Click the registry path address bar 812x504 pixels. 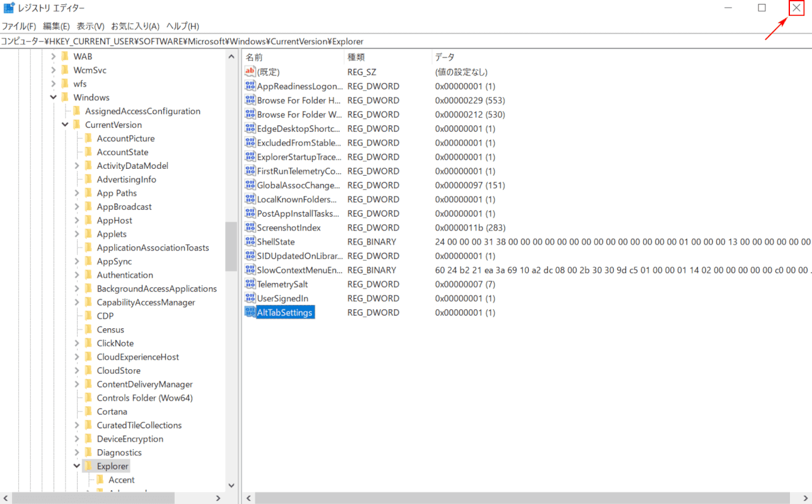click(x=406, y=42)
